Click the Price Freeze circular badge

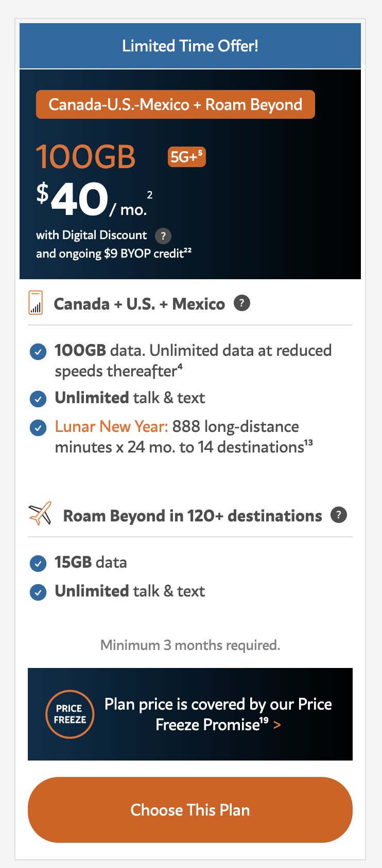[70, 714]
